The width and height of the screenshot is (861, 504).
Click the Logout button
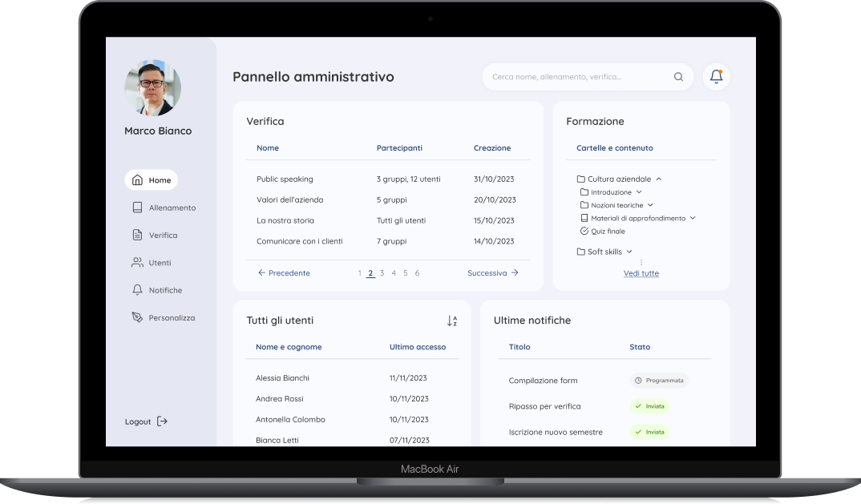coord(146,421)
